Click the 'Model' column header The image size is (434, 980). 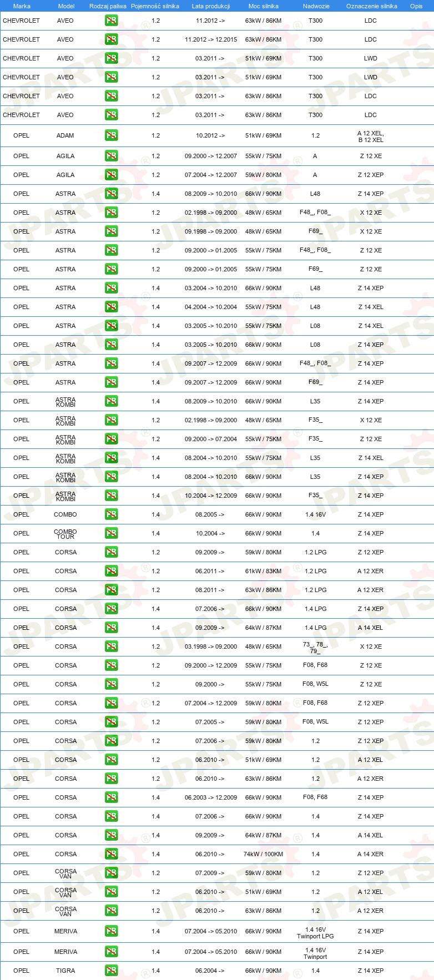(x=67, y=6)
